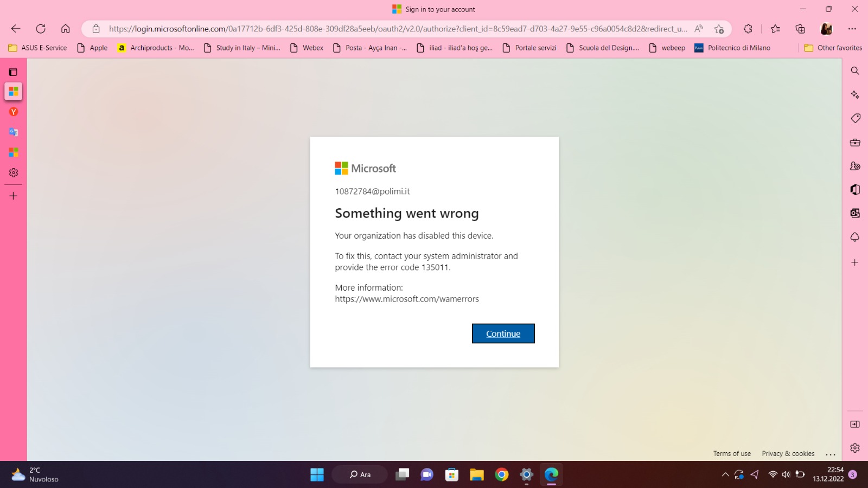This screenshot has width=868, height=488.
Task: Toggle the vertical tab actions menu icon
Action: (x=14, y=72)
